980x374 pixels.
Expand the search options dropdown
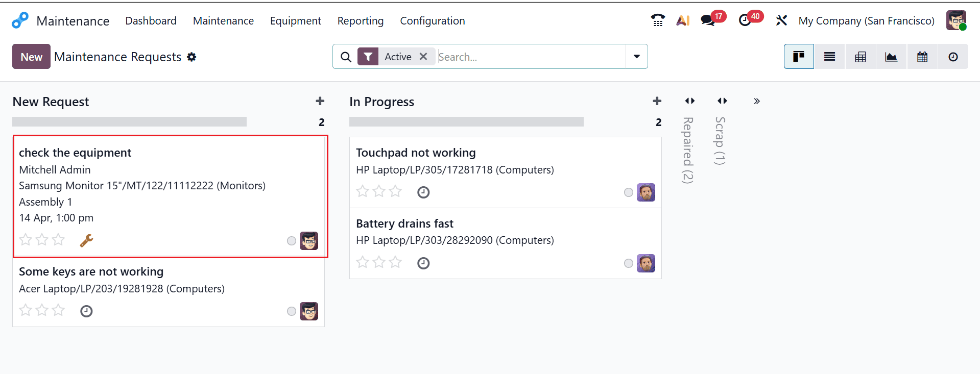click(x=636, y=56)
